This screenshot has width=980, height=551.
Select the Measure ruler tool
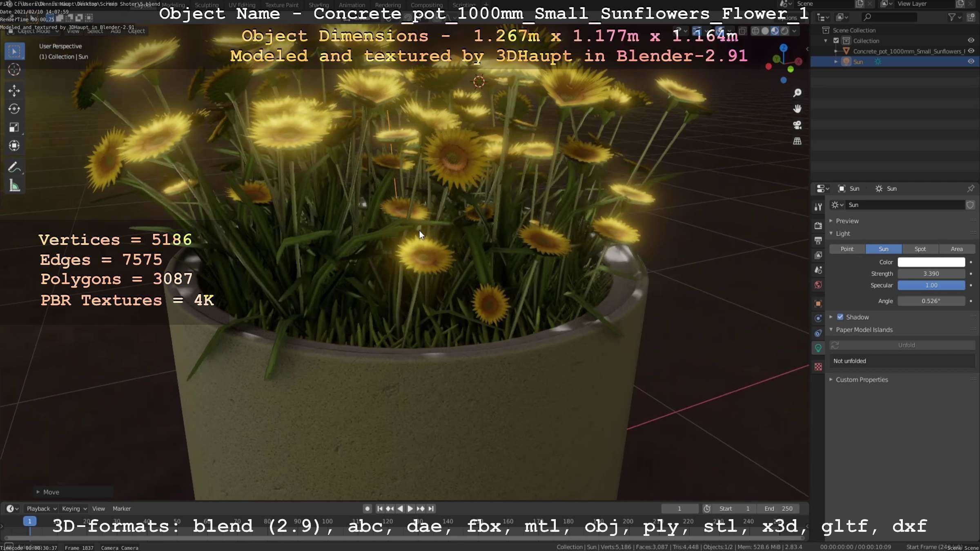point(14,186)
